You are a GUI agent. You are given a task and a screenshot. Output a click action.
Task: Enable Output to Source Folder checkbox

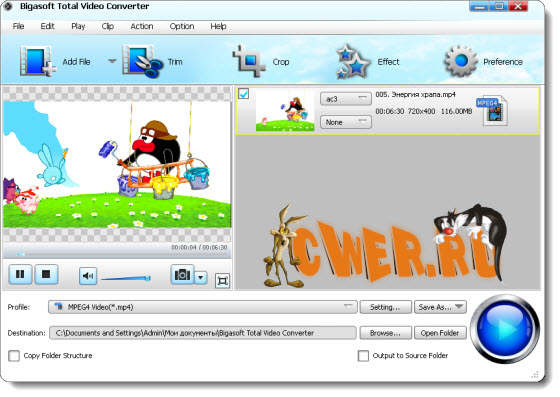(363, 356)
